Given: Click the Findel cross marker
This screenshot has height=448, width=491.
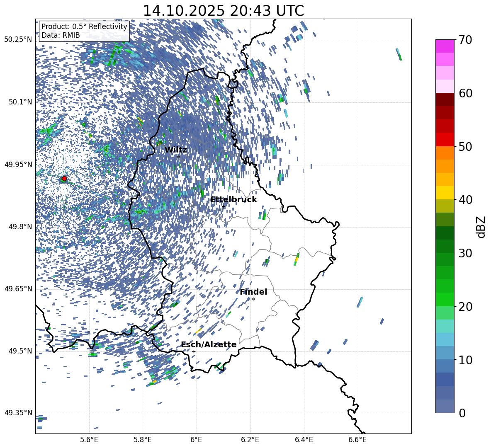Looking at the screenshot, I should [x=253, y=299].
